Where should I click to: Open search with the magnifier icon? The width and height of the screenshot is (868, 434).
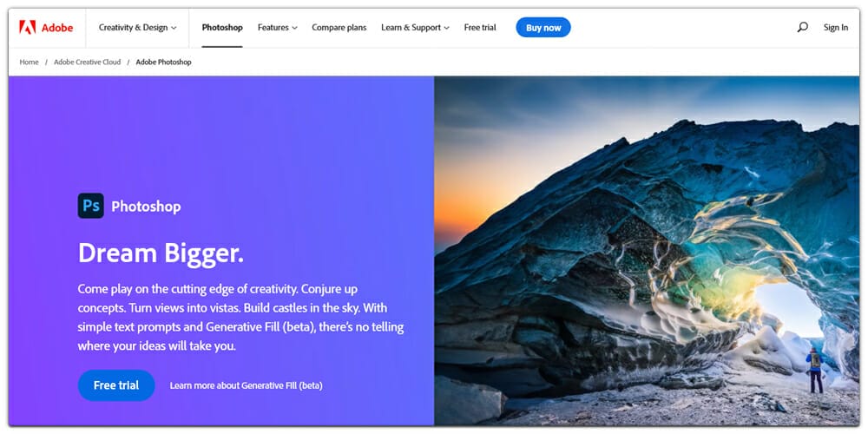click(x=802, y=27)
